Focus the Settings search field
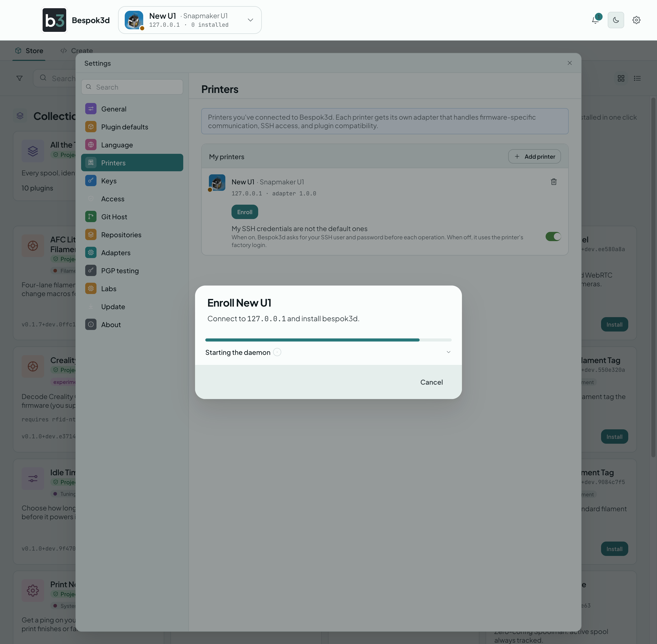Viewport: 657px width, 644px height. [132, 87]
